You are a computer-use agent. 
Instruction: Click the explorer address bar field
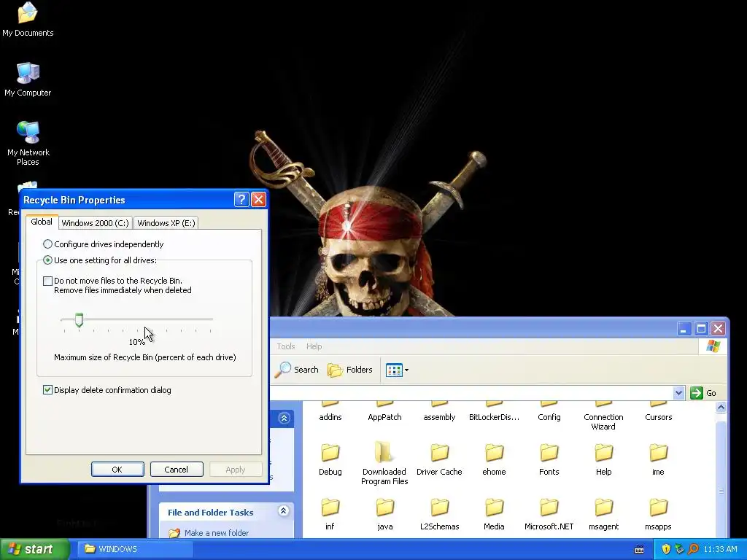click(472, 393)
